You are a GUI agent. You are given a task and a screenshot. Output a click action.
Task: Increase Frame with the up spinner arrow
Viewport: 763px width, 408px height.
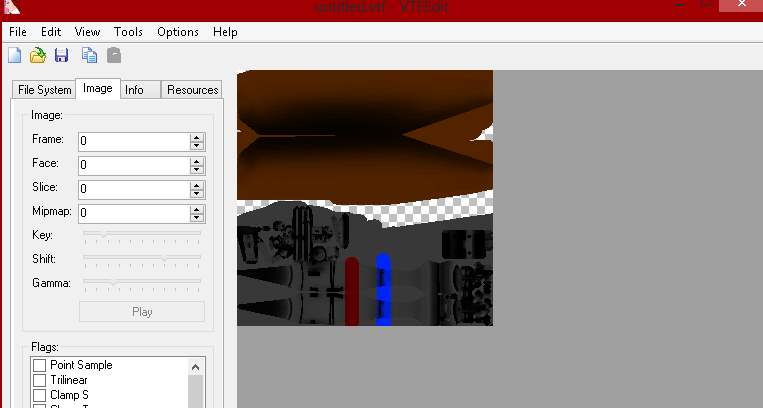click(197, 137)
